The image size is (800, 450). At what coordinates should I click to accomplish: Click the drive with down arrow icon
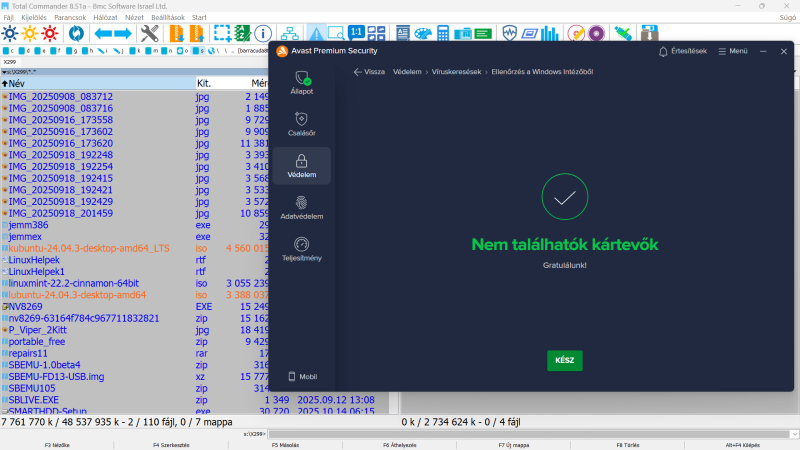tap(649, 34)
